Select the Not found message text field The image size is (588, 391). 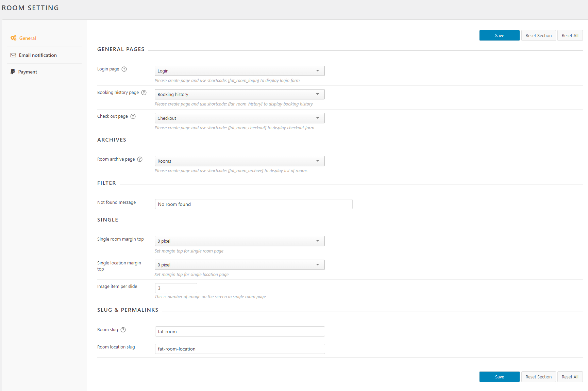[253, 204]
